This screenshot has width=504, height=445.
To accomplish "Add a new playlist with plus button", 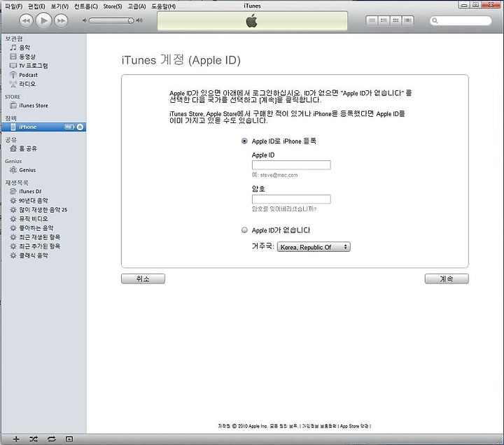I will 16,439.
